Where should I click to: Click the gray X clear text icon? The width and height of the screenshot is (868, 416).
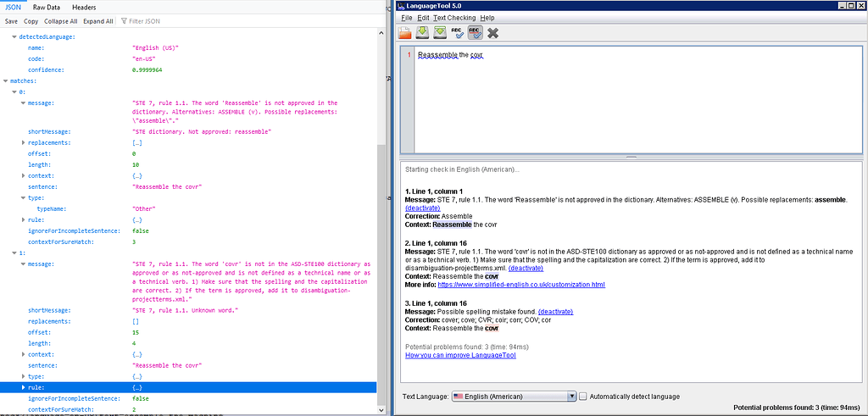click(x=492, y=33)
